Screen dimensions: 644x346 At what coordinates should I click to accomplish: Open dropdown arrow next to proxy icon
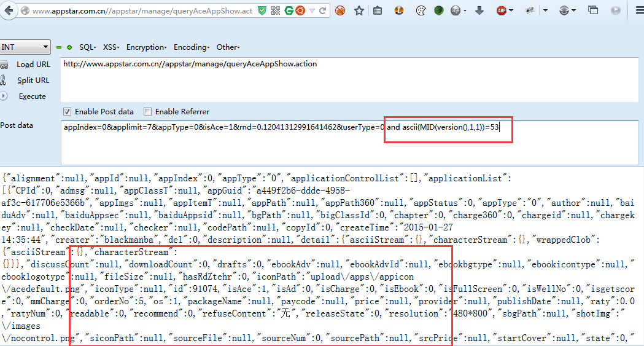[x=574, y=11]
